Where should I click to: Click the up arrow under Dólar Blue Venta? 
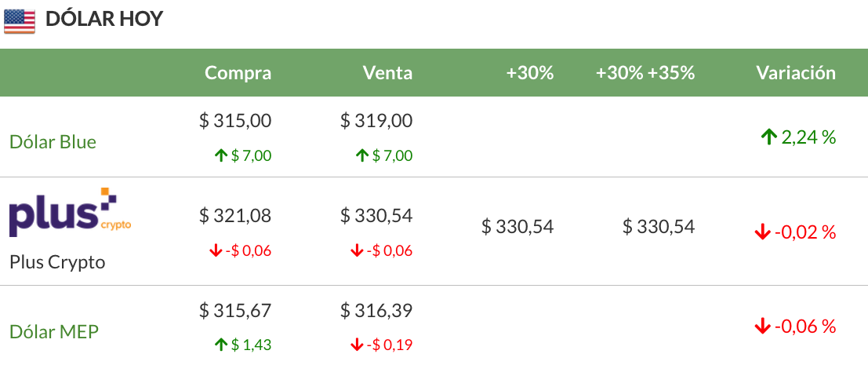(361, 156)
